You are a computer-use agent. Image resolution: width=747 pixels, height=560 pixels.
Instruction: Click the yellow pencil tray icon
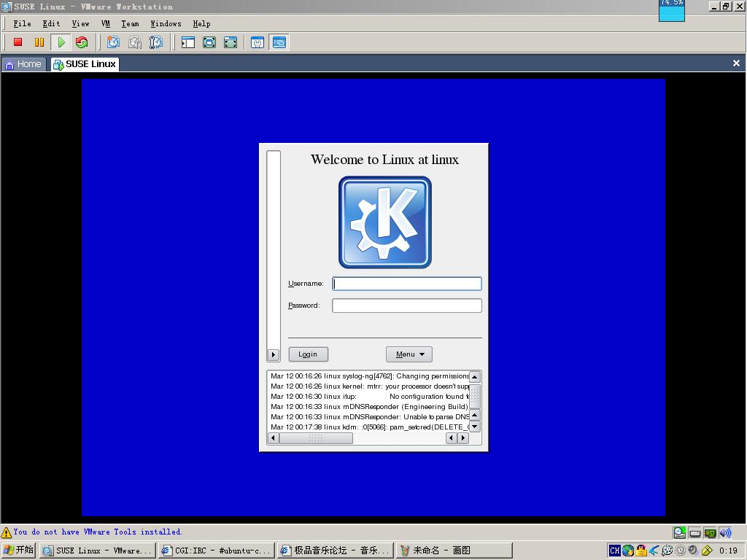706,551
